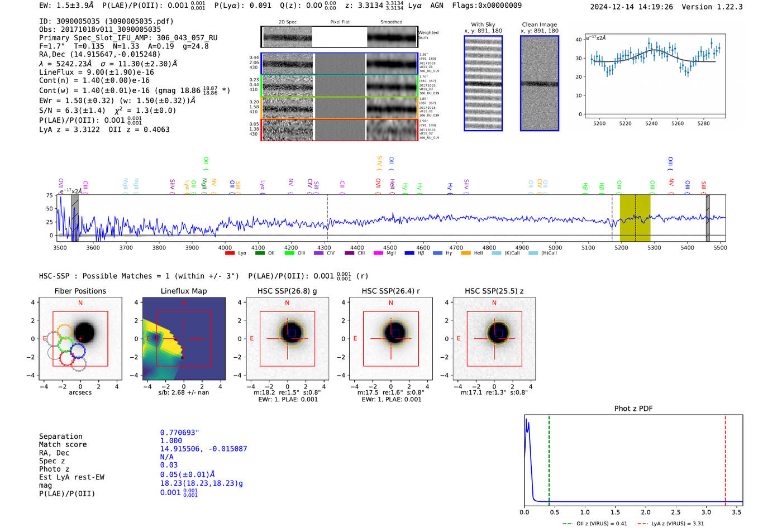Click the blue match score value 1.000

(x=171, y=441)
